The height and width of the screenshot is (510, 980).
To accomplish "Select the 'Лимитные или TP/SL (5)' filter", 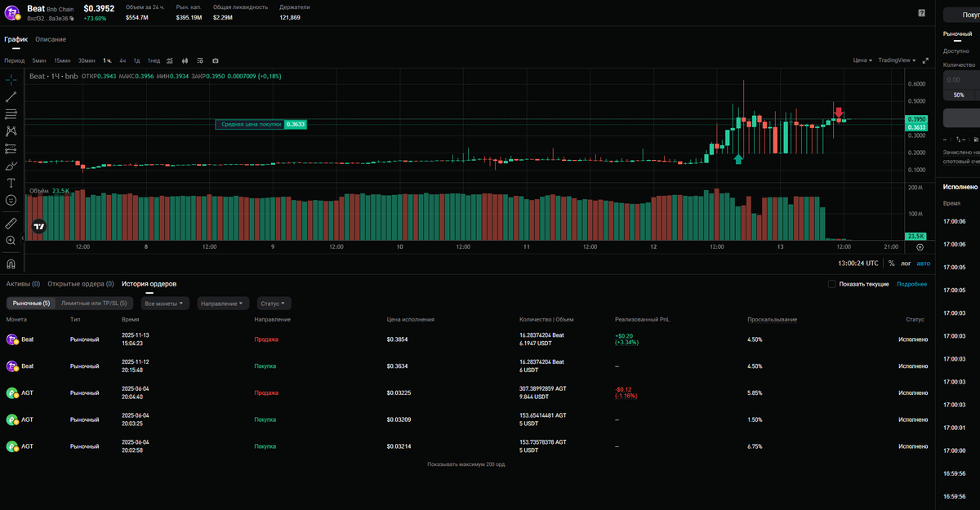I will click(x=94, y=303).
